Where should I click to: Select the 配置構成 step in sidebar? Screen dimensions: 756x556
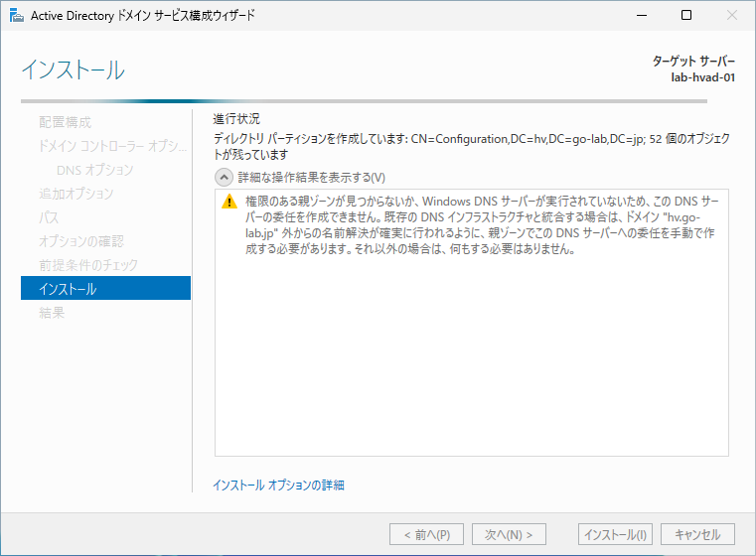click(x=66, y=122)
